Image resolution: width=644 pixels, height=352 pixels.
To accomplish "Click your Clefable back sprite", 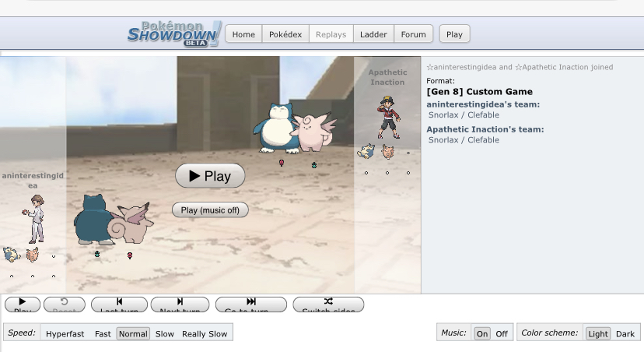I will 131,223.
